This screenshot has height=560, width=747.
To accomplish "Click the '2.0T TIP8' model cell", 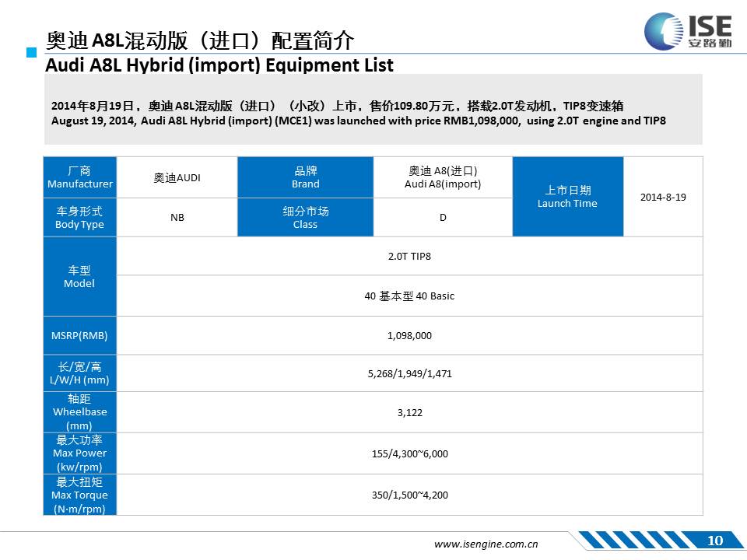I will (410, 256).
